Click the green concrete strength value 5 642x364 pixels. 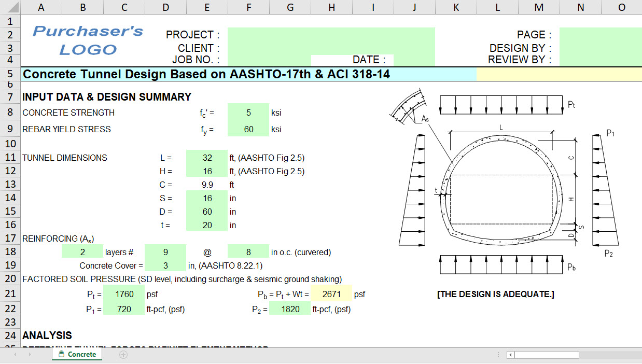point(248,113)
